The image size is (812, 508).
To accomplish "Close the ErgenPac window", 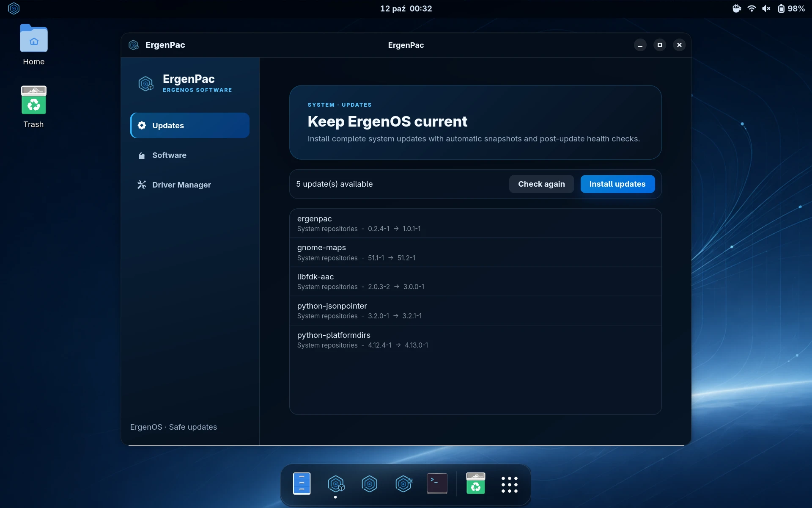I will (679, 45).
